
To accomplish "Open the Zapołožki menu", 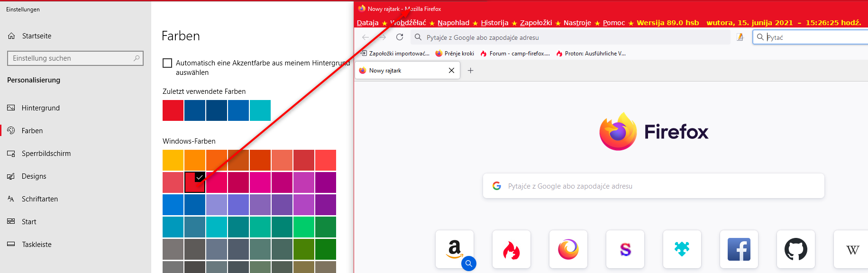I will (536, 23).
